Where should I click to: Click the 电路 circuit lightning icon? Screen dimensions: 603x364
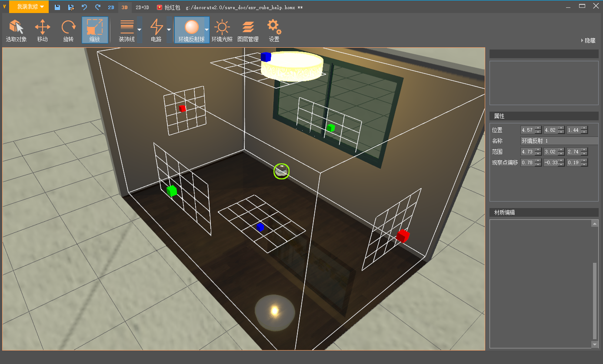point(156,28)
